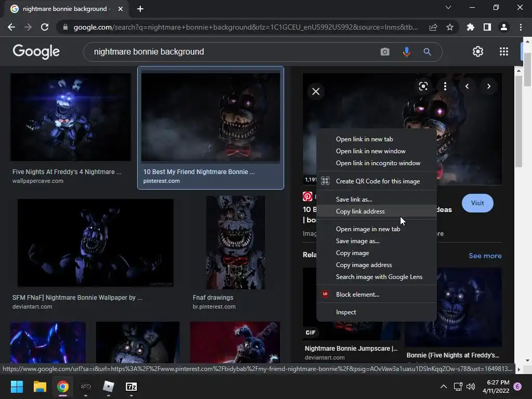Click the deviantart.com source under SFM FNaF wallpaper
Image resolution: width=532 pixels, height=399 pixels.
(32, 307)
